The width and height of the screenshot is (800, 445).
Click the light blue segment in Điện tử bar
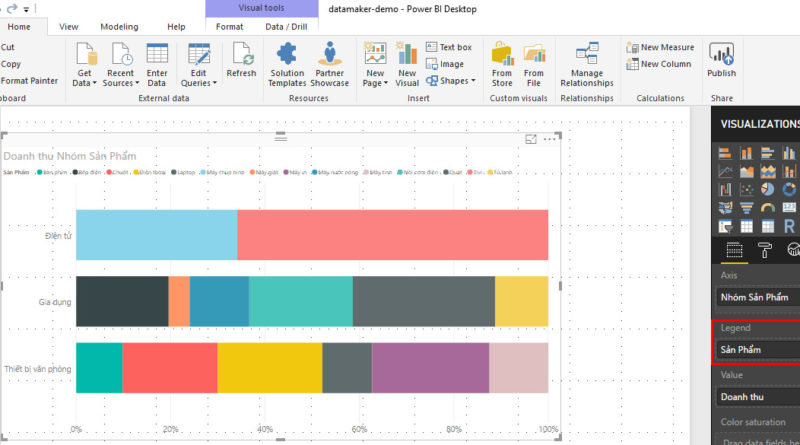(x=156, y=235)
